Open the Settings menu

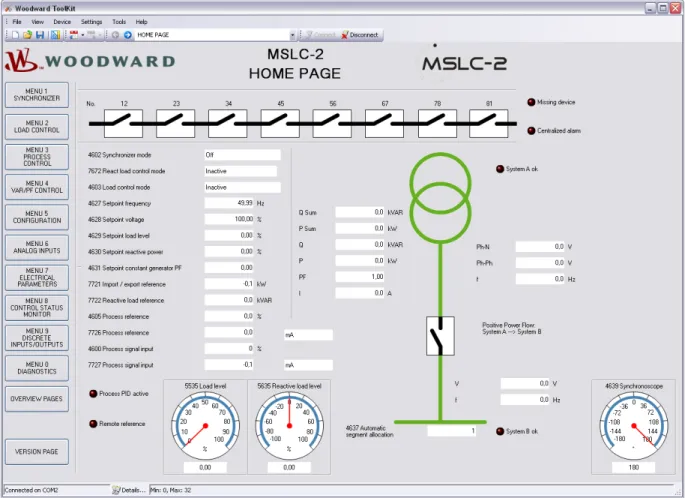click(x=91, y=21)
